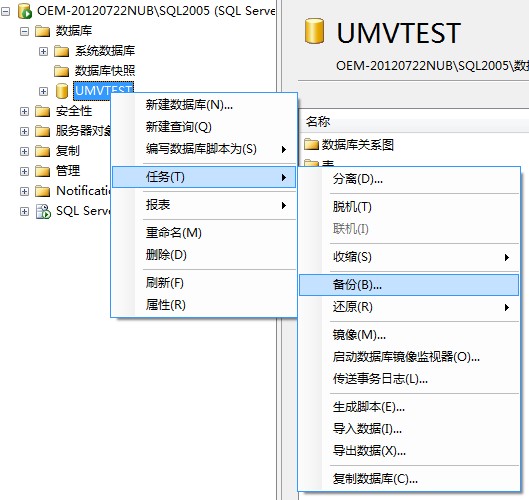
Task: Click the 数据库关系图 folder icon in list
Action: (x=311, y=145)
